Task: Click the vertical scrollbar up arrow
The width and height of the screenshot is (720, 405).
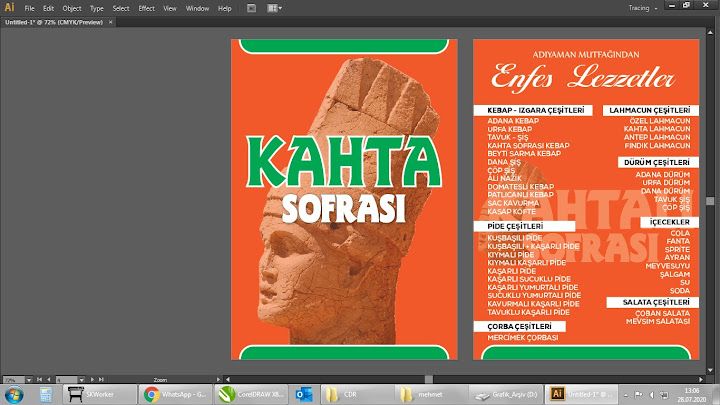Action: pos(710,33)
